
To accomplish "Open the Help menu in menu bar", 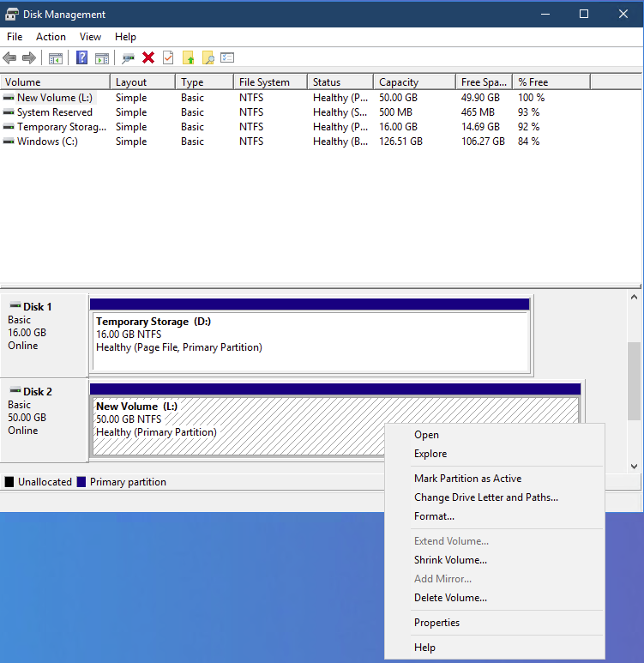I will tap(125, 37).
